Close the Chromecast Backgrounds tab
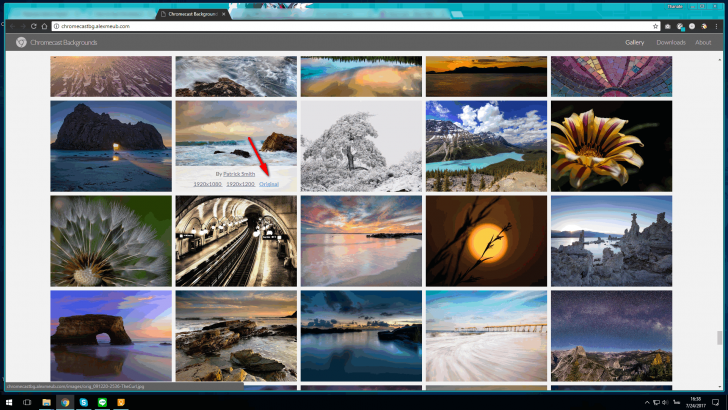This screenshot has height=410, width=728. point(223,14)
